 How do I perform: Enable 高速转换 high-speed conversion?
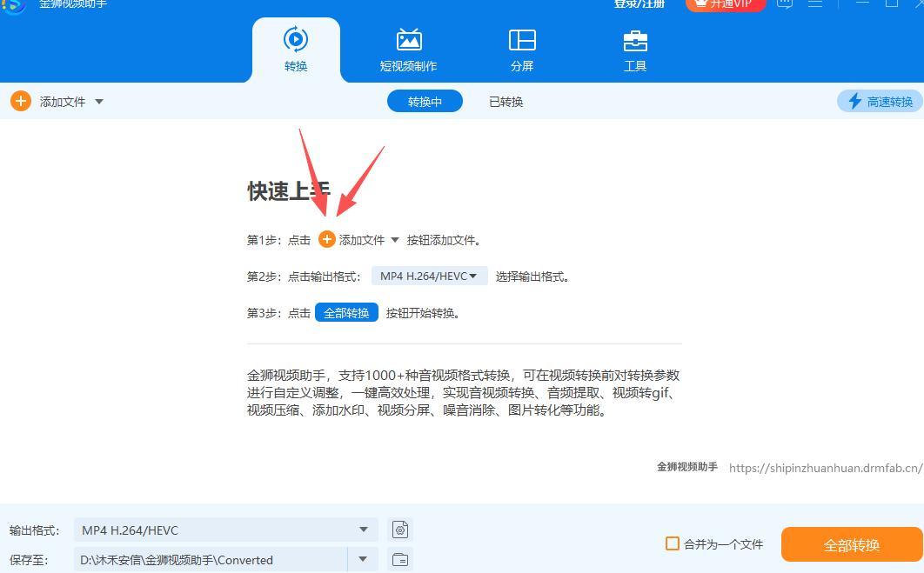click(x=880, y=101)
